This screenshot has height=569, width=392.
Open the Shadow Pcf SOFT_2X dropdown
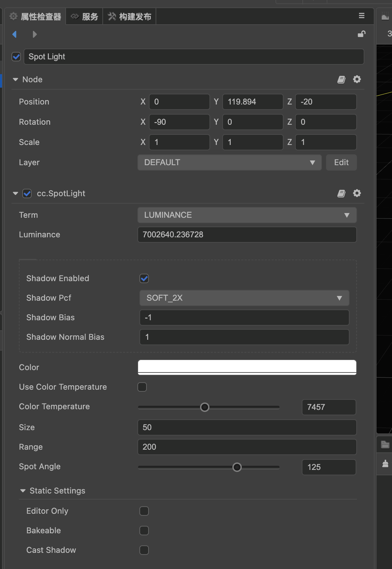pyautogui.click(x=244, y=298)
